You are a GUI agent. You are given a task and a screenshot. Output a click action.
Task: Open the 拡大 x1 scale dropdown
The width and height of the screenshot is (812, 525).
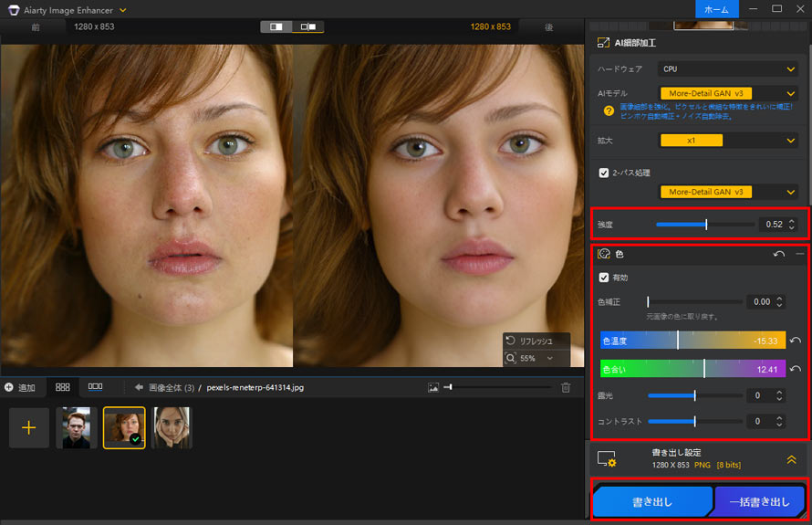[x=727, y=141]
